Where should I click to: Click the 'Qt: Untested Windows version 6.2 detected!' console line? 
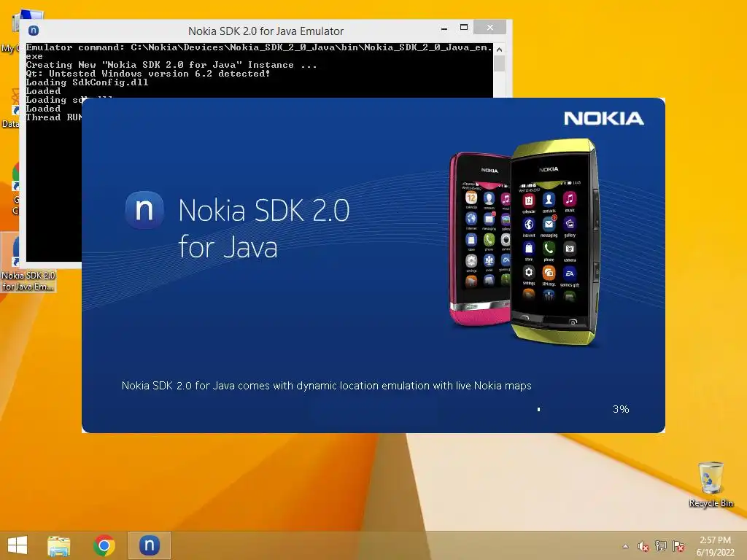[147, 74]
